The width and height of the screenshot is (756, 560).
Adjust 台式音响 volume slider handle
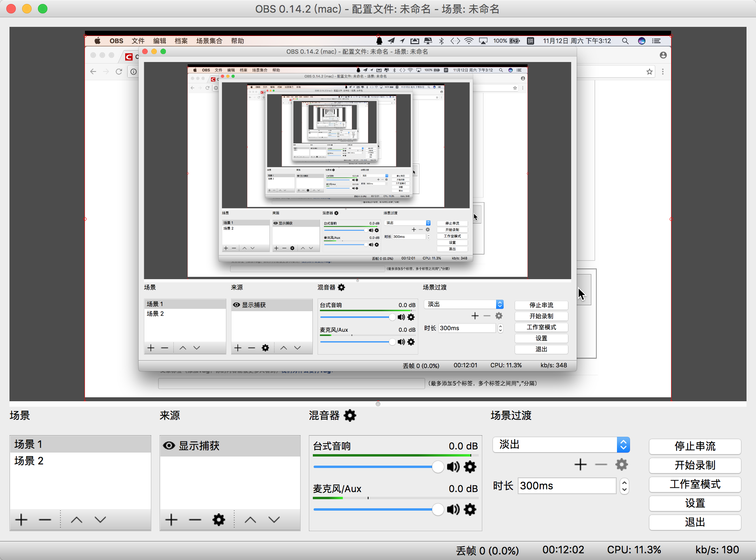click(438, 467)
